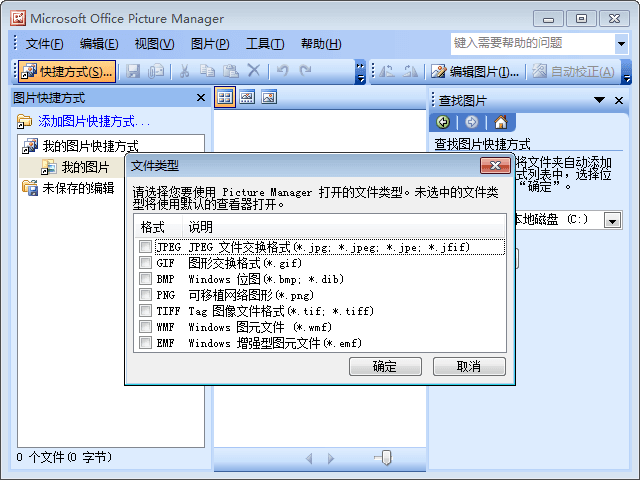The width and height of the screenshot is (640, 480).
Task: Click the Cut scissors icon
Action: click(184, 71)
